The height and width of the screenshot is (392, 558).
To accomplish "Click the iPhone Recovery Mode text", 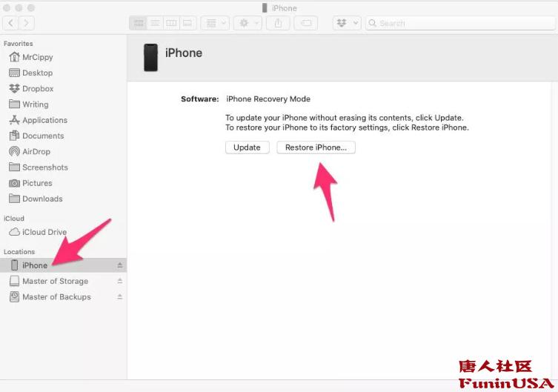I will pos(268,99).
